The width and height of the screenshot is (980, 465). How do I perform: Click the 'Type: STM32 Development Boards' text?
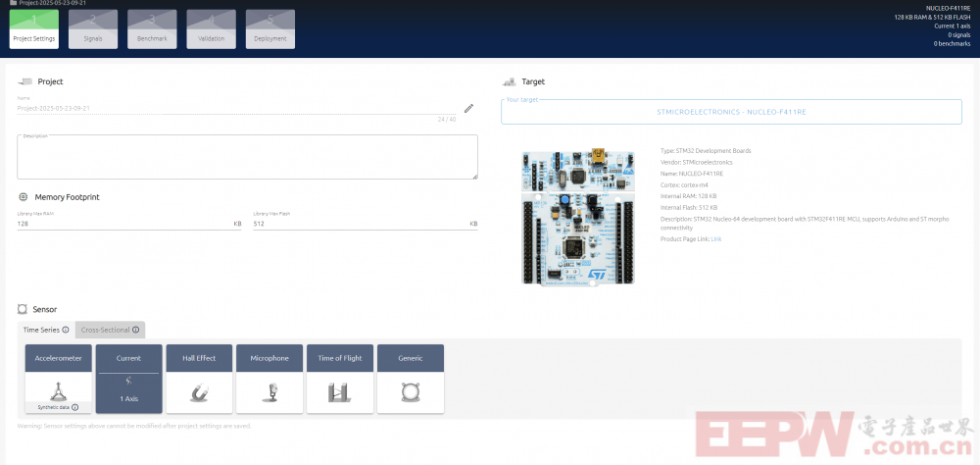click(x=706, y=151)
